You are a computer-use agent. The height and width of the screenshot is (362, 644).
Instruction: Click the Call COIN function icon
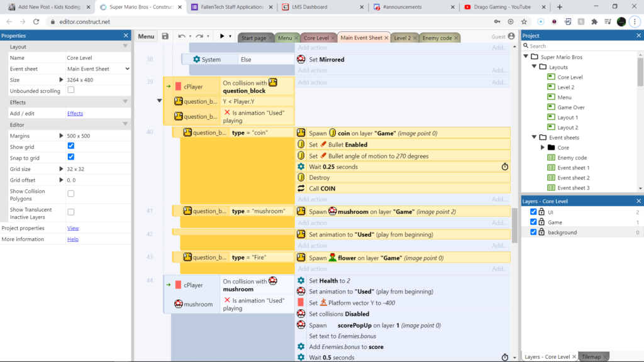click(x=301, y=189)
